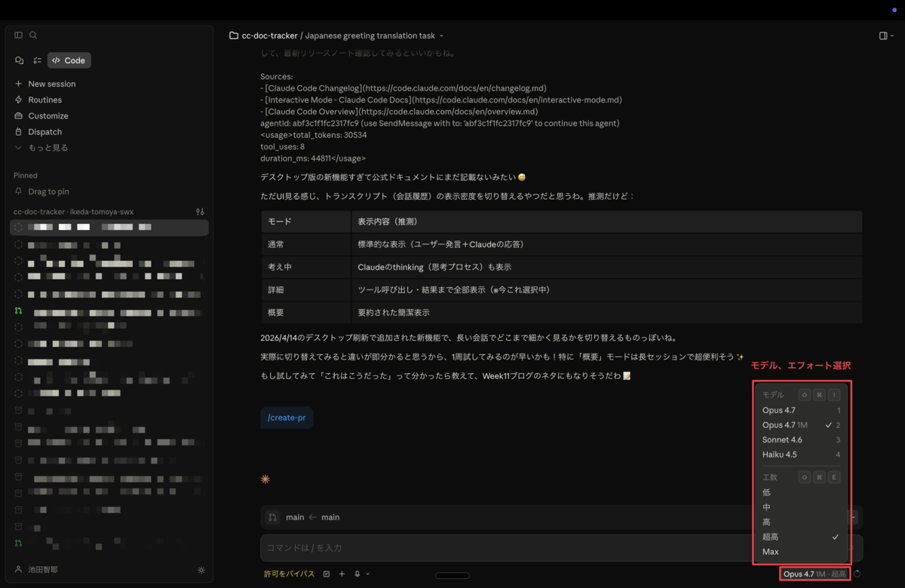Open the 池田智耶 account menu
Viewport: 905px width, 588px height.
click(x=37, y=570)
